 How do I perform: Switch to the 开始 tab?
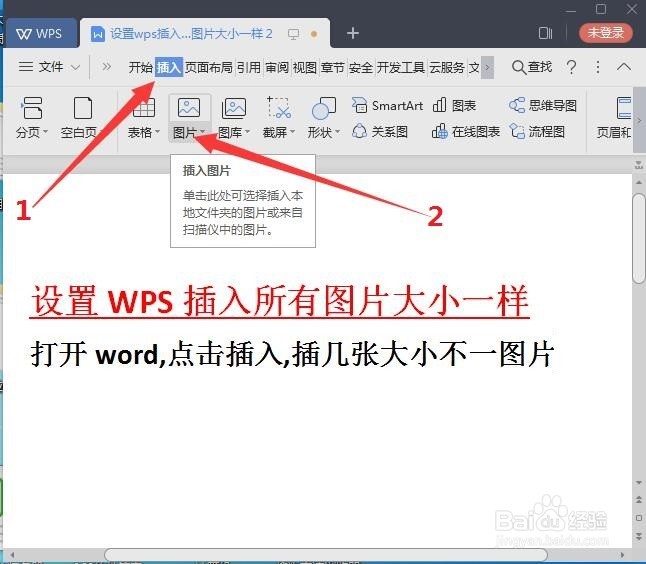pos(141,67)
